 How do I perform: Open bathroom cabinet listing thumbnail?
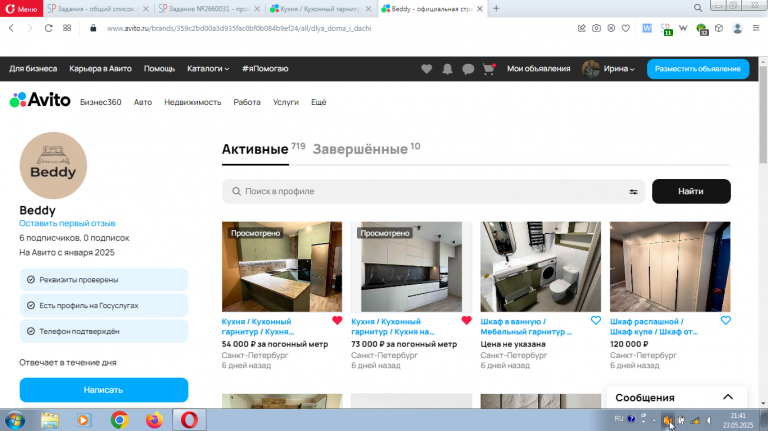(540, 266)
